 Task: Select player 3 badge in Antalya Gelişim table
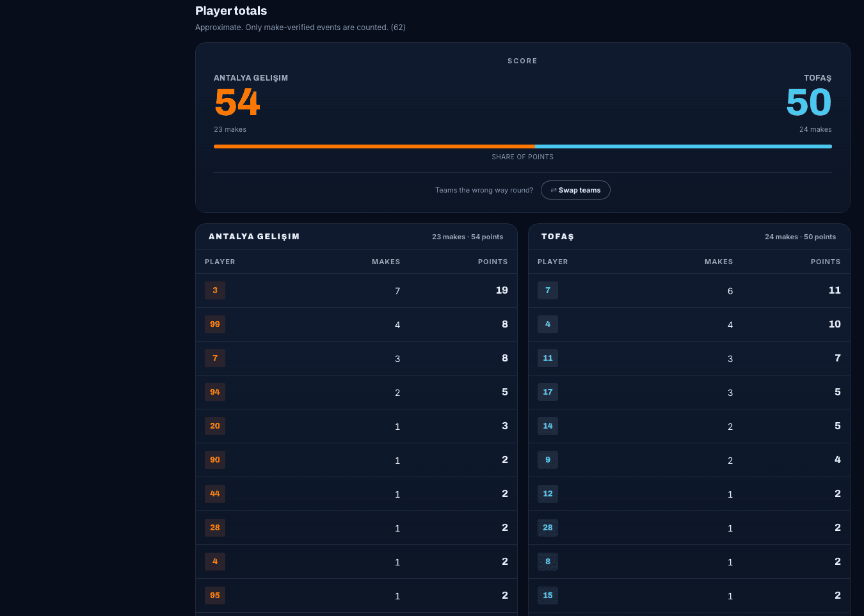coord(215,290)
